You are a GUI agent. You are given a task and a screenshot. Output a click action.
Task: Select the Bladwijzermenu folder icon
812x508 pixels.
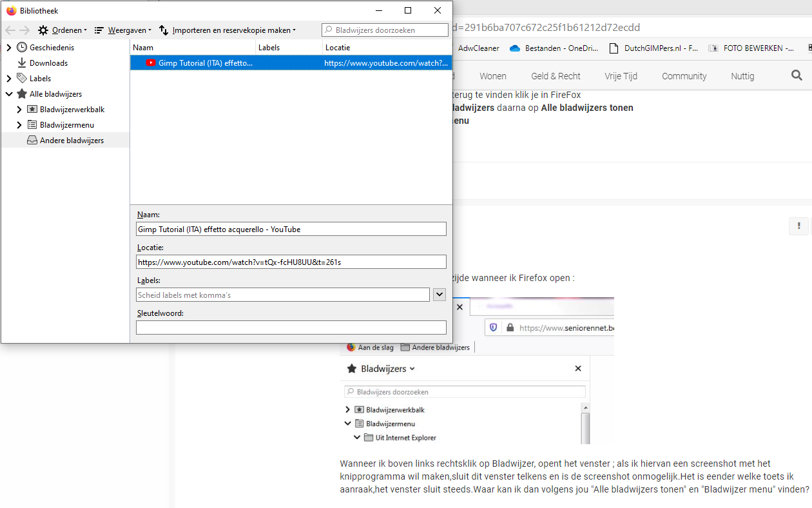point(32,125)
